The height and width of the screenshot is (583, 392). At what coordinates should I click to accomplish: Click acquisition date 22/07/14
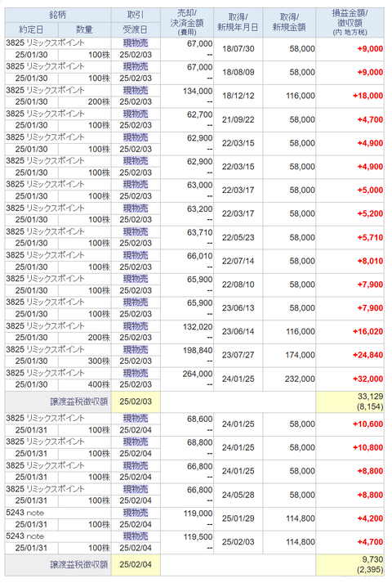pos(238,261)
